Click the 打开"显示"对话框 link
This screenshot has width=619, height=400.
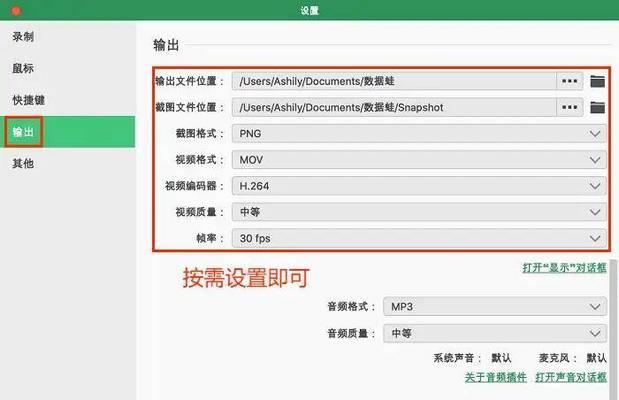pyautogui.click(x=564, y=268)
